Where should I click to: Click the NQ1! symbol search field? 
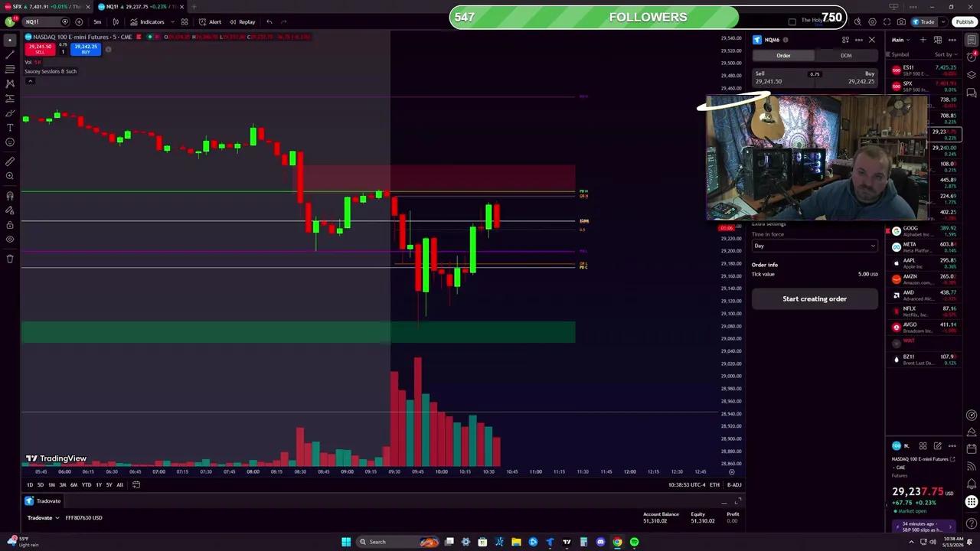point(46,21)
